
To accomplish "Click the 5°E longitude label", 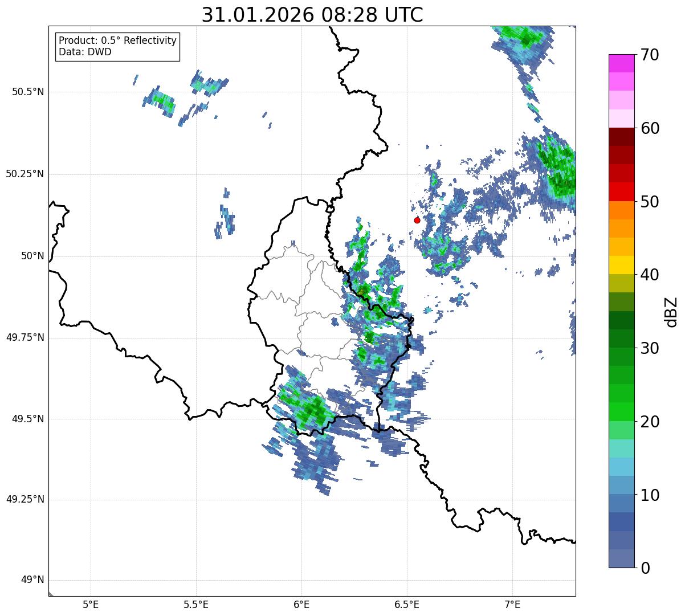I will coord(91,604).
